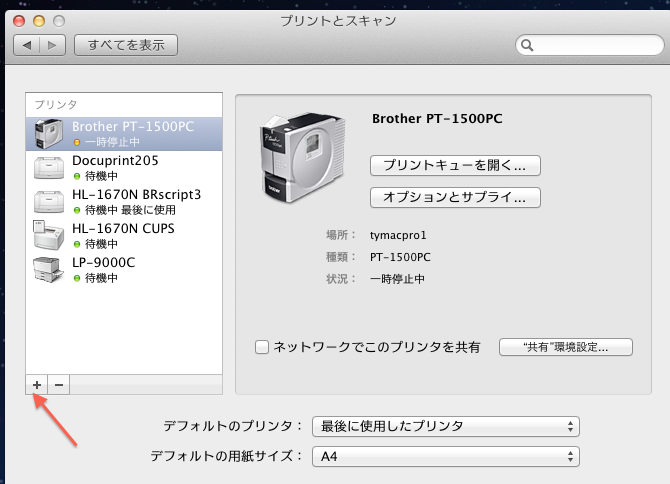Click the プリンタ list header
670x484 pixels.
click(x=56, y=105)
